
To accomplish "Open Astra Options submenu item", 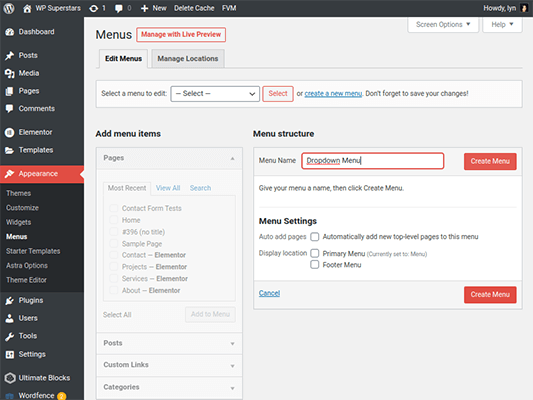I will pyautogui.click(x=27, y=265).
